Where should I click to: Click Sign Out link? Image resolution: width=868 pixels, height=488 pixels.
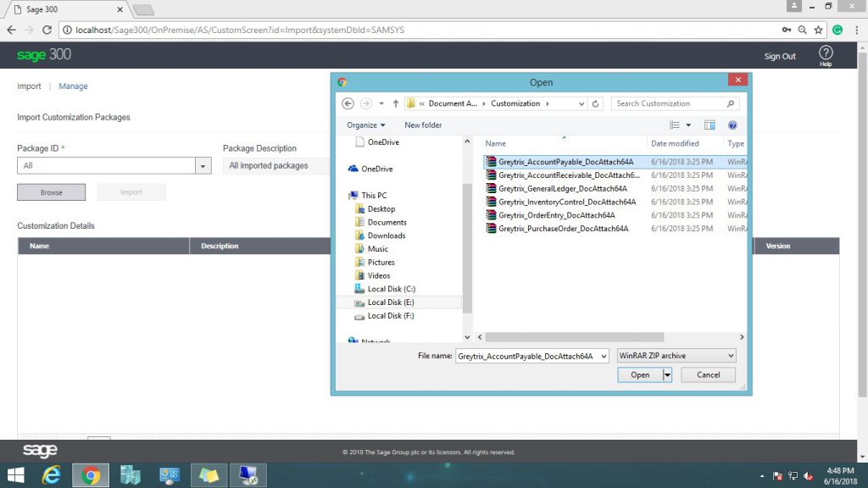point(780,57)
